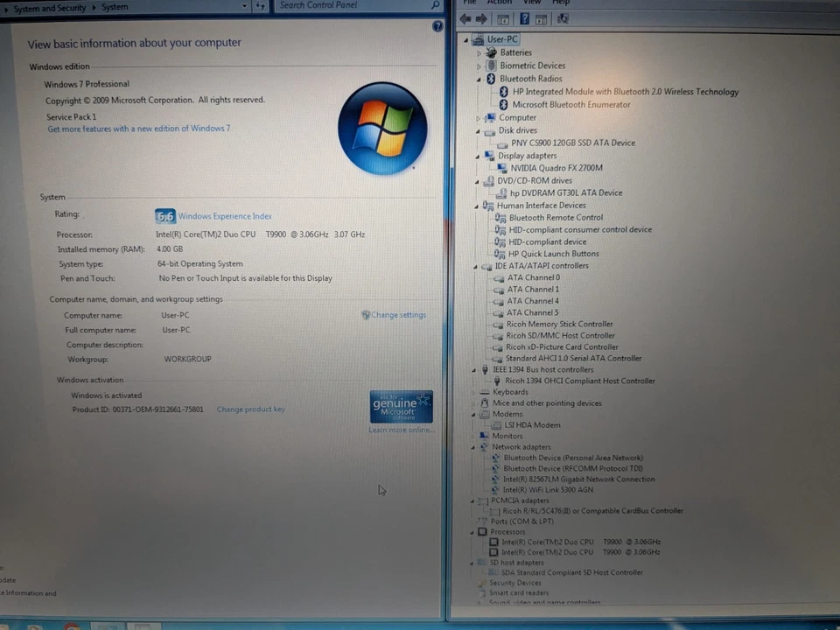This screenshot has width=840, height=630.
Task: Select Ricoh SD/MMC Host Controller
Action: coord(560,336)
